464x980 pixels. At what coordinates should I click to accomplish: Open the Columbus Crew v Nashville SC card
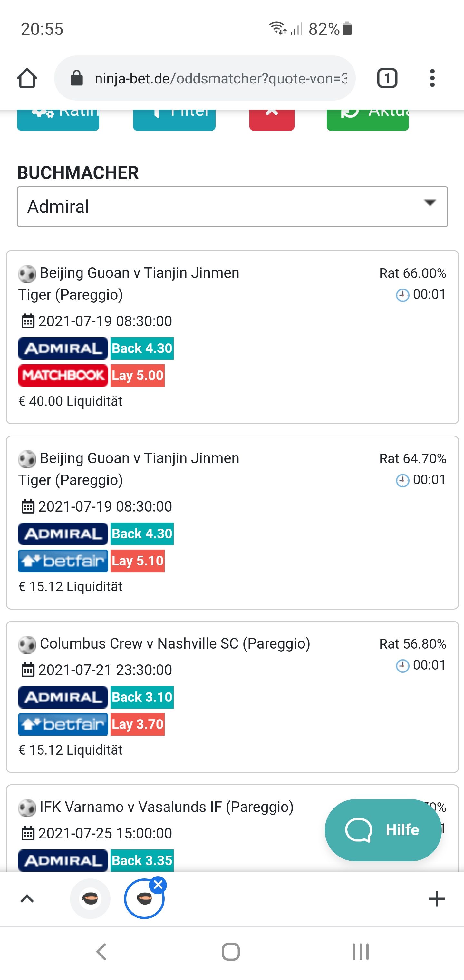pyautogui.click(x=232, y=697)
